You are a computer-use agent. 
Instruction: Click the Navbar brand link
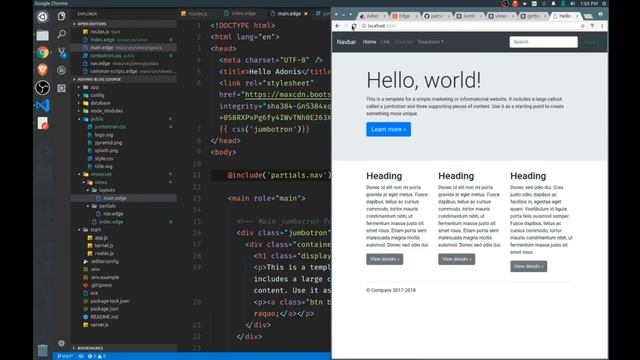346,42
